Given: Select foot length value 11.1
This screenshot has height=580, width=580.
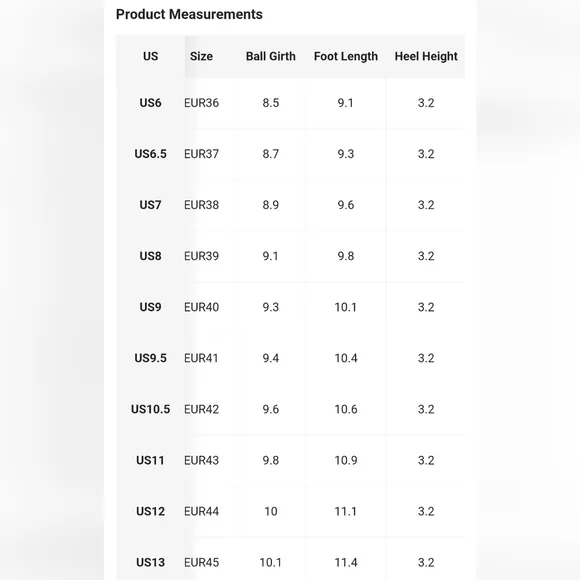Looking at the screenshot, I should (x=345, y=511).
